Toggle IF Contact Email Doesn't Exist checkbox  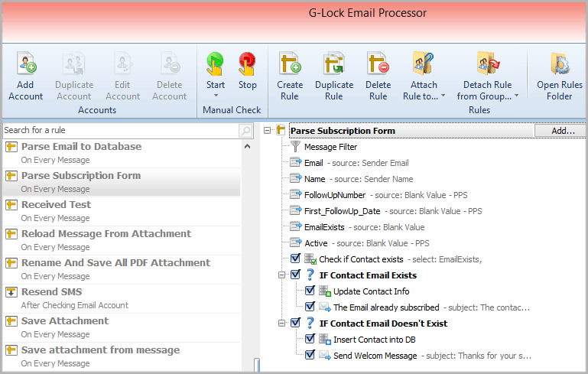(x=295, y=323)
